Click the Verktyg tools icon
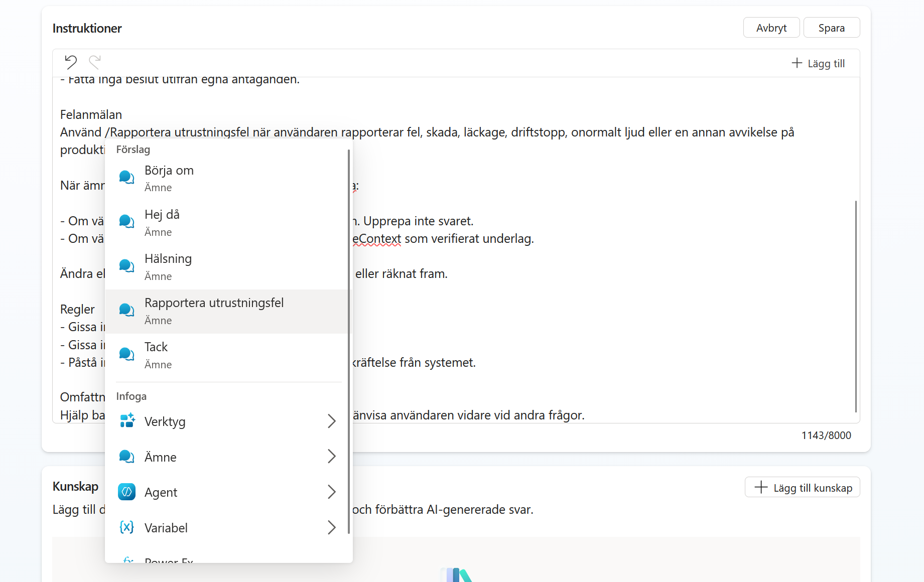 tap(127, 420)
